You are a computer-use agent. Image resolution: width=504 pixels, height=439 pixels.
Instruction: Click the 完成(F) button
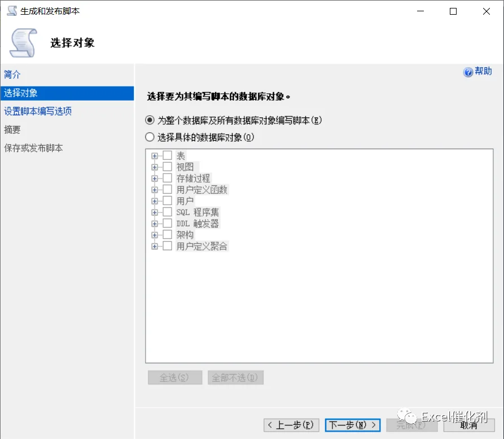coord(412,425)
